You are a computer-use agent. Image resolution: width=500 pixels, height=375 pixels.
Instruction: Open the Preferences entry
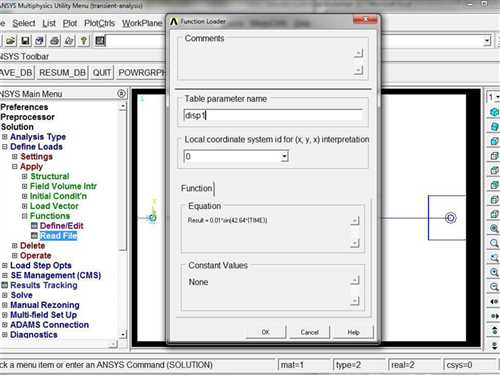click(x=24, y=107)
